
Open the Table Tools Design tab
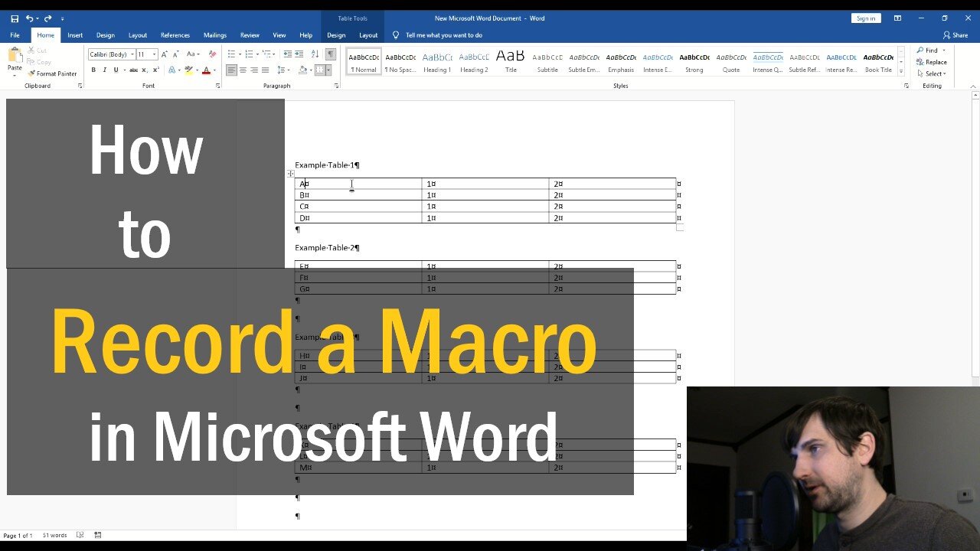coord(336,34)
